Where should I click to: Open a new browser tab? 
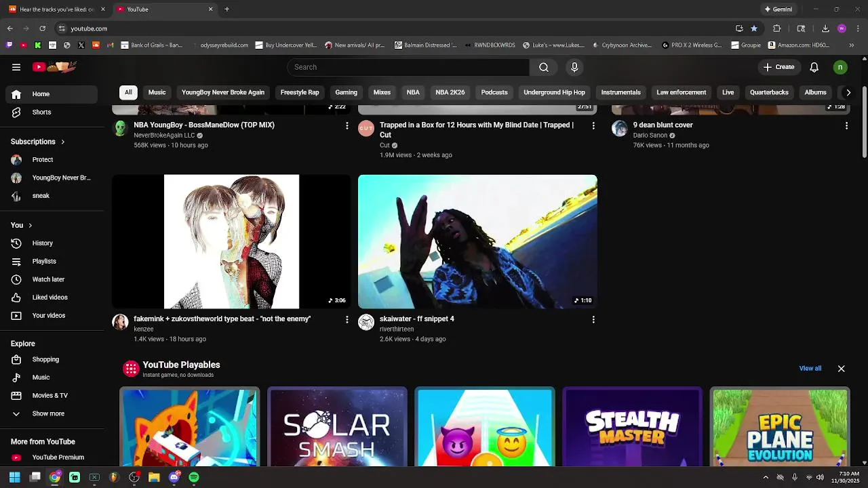click(226, 9)
